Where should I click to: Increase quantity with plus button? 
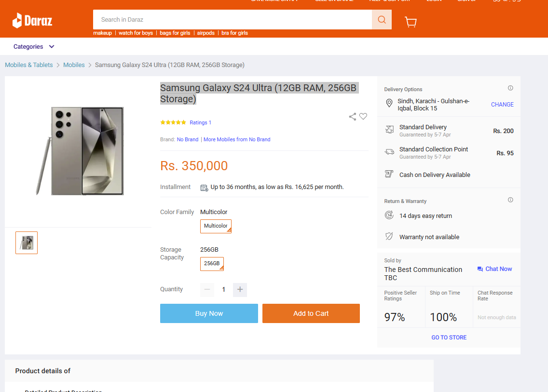click(x=240, y=290)
